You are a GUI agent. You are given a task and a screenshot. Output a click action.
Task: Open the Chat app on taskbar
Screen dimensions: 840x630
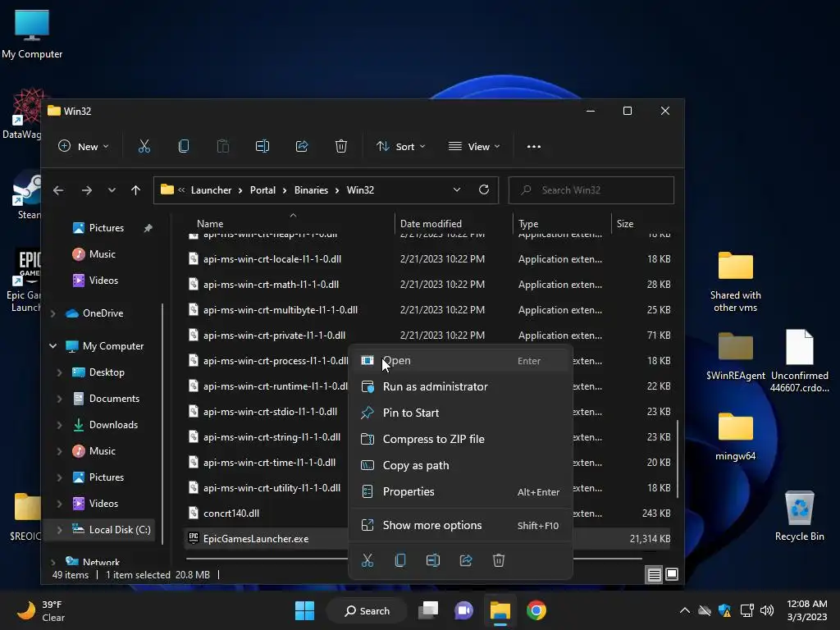[x=464, y=610]
